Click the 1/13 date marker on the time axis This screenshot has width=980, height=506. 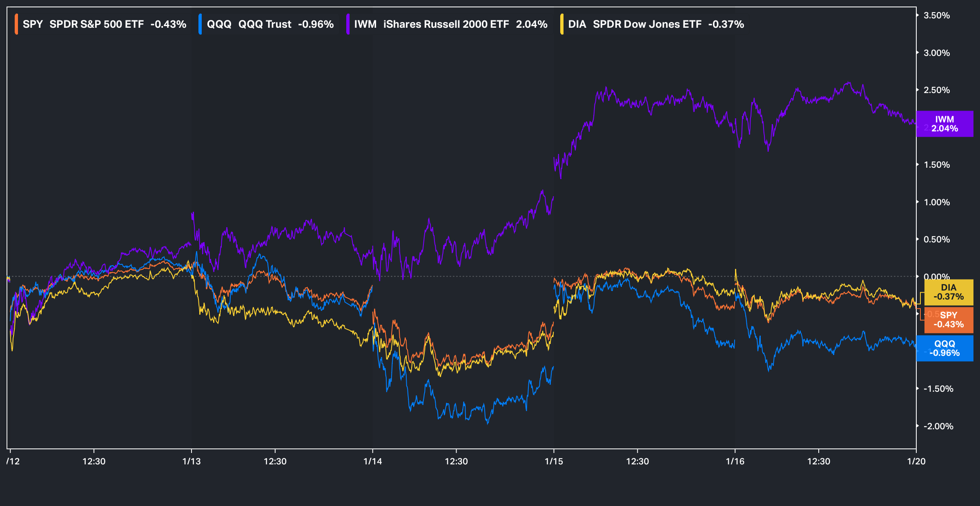click(192, 462)
